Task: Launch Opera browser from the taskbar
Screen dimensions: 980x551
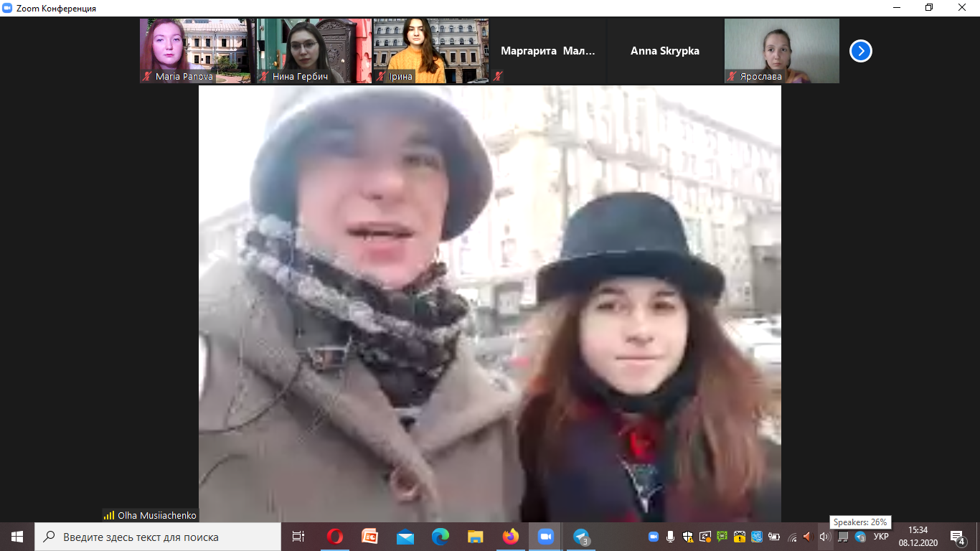Action: 335,537
